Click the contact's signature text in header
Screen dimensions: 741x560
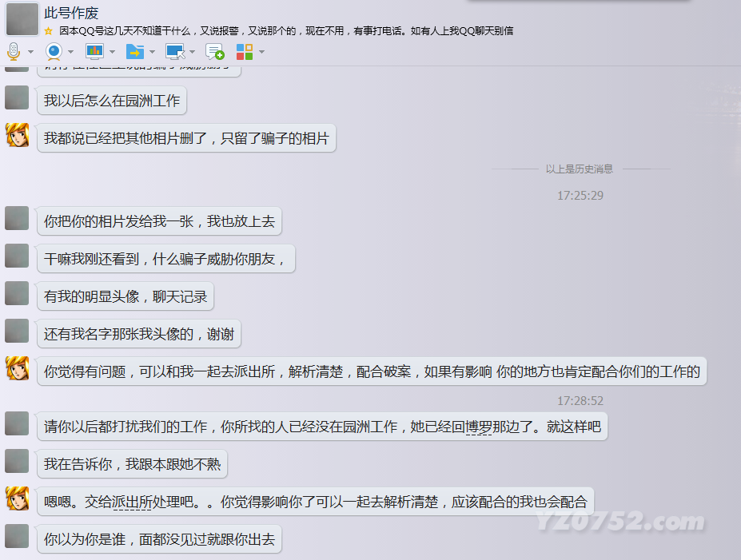click(x=286, y=31)
